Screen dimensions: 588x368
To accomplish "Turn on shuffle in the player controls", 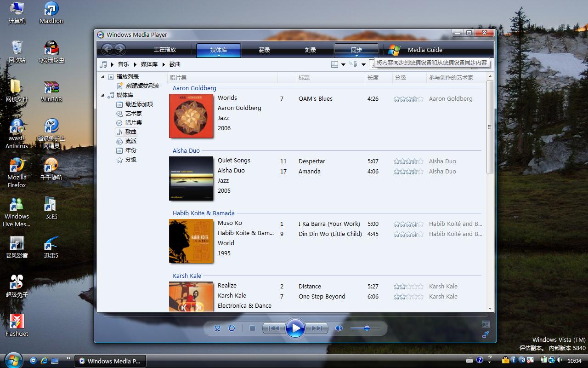I will (218, 328).
